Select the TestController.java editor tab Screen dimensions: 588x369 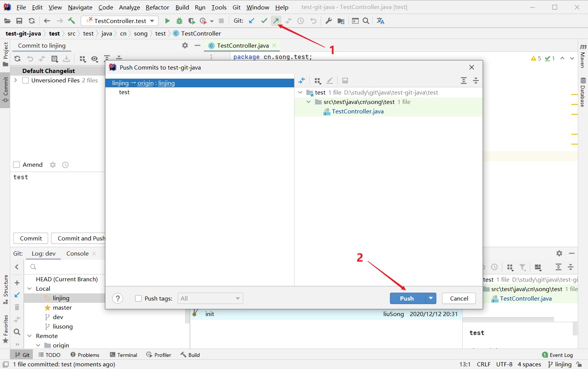243,45
